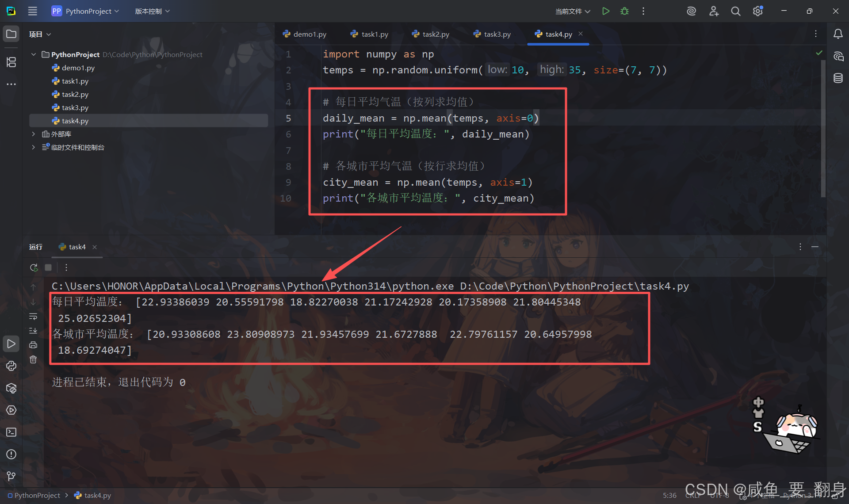Image resolution: width=849 pixels, height=504 pixels.
Task: Open the Database tool window icon
Action: click(x=838, y=78)
